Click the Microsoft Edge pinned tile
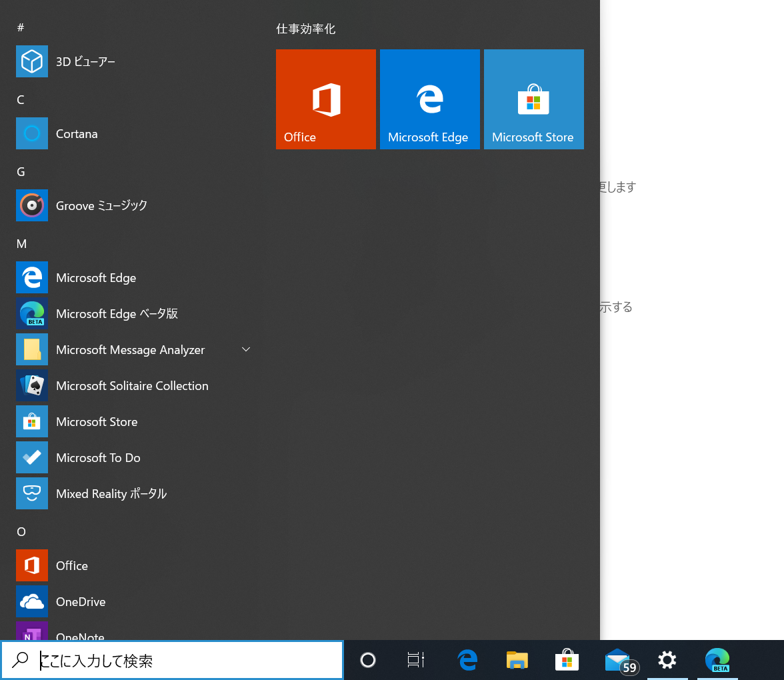Screen dimensions: 784x680 point(430,99)
